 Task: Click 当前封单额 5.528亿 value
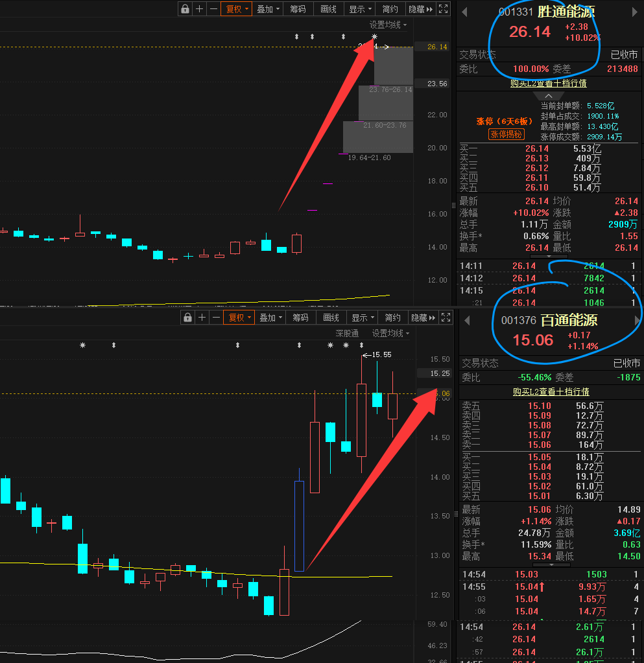601,106
